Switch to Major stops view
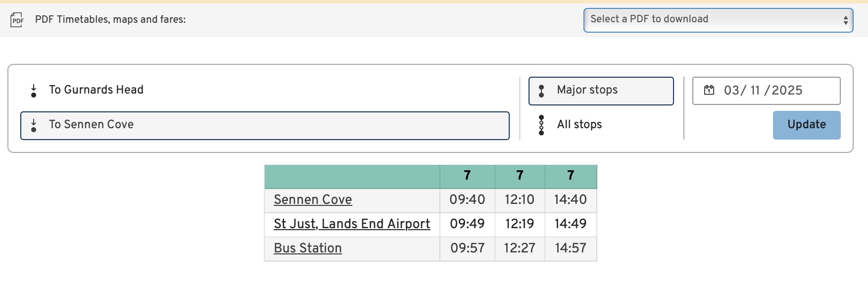This screenshot has height=295, width=868. (x=601, y=91)
